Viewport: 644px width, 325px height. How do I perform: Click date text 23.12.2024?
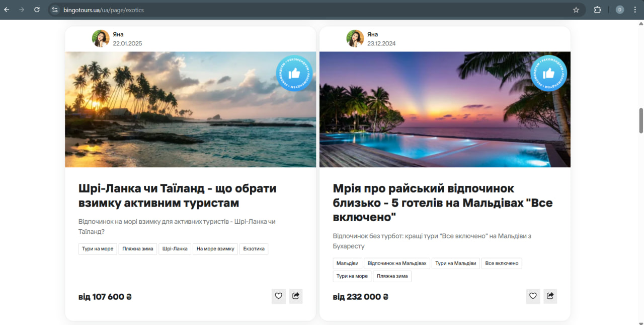click(x=381, y=43)
